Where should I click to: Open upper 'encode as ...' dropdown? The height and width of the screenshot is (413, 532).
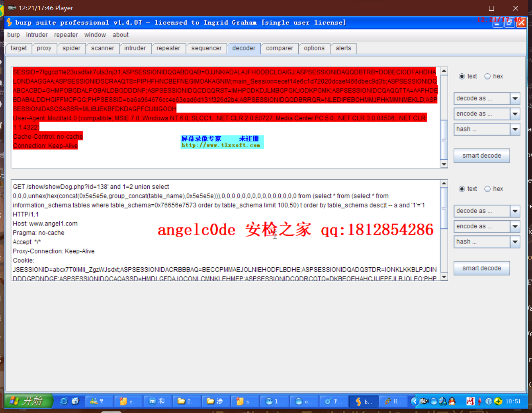click(487, 113)
